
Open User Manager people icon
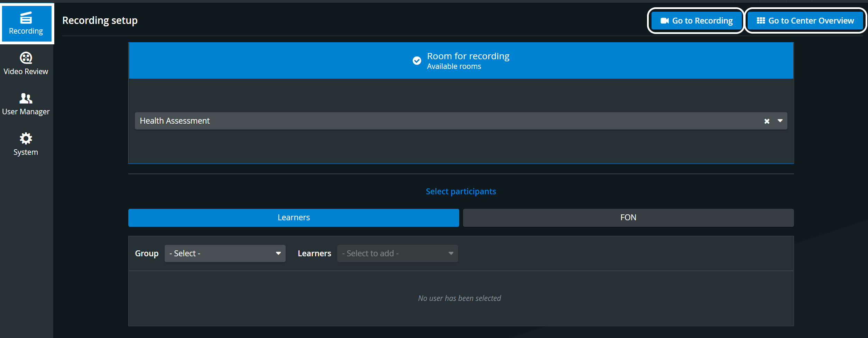click(26, 98)
